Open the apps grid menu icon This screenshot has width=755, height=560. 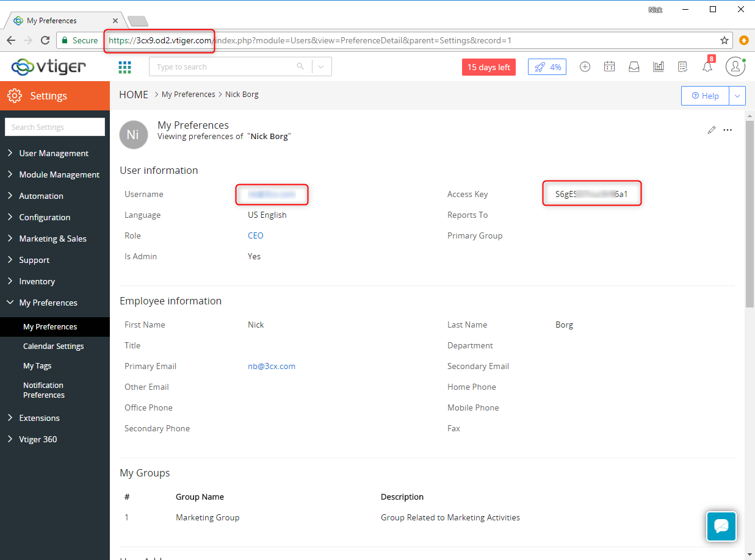pyautogui.click(x=125, y=67)
